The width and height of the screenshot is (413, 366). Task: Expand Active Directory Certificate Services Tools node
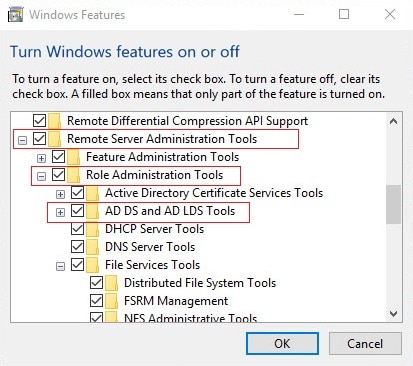click(60, 194)
